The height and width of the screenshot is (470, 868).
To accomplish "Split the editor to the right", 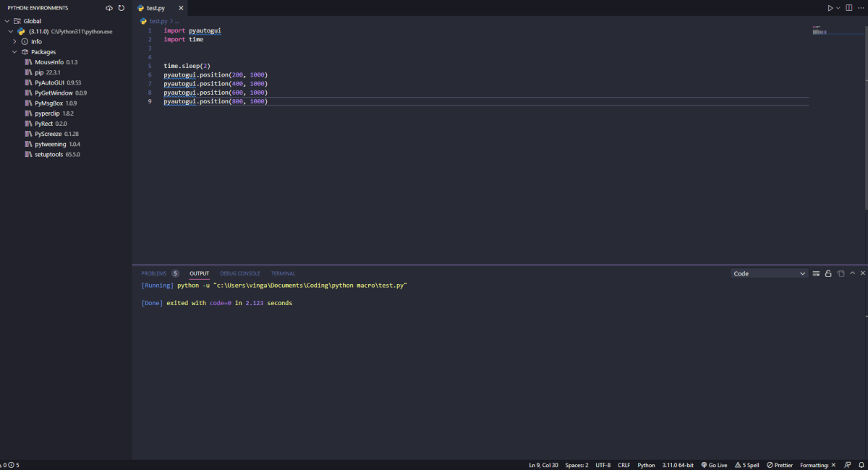I will 848,8.
